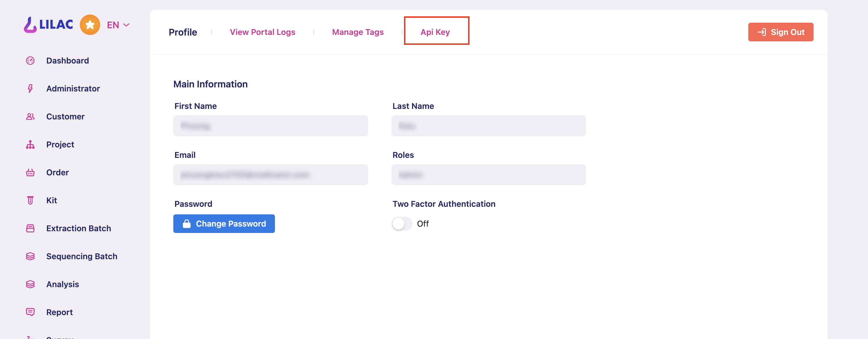Open the Project section

click(60, 144)
